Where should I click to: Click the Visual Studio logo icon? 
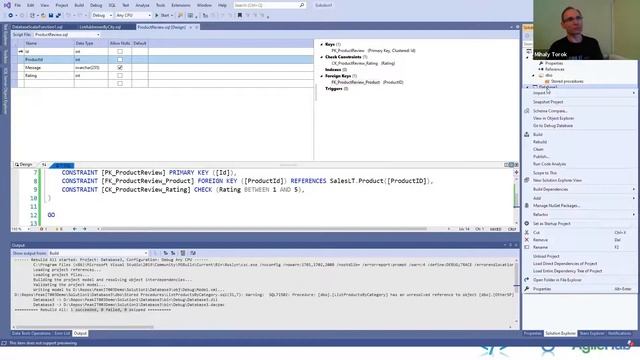click(x=7, y=5)
